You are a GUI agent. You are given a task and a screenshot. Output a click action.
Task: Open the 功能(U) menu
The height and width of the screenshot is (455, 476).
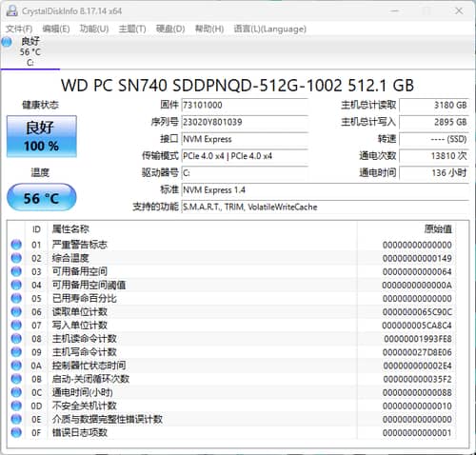94,29
